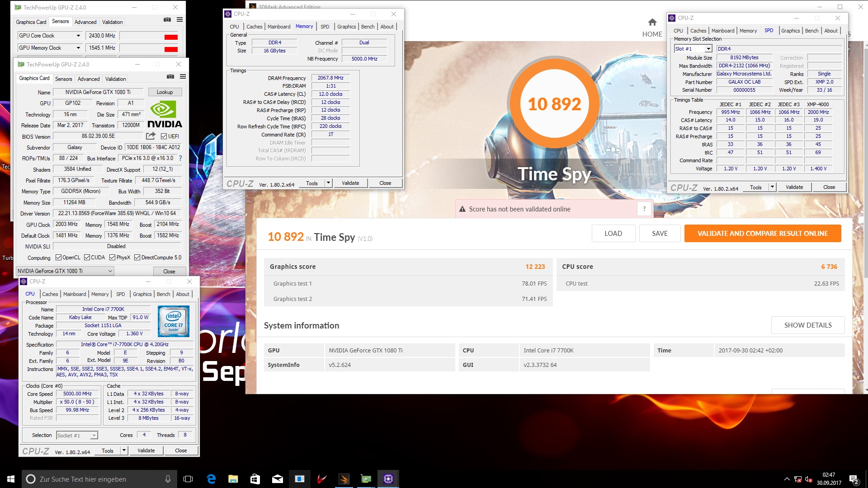Open Mainboard tab in CPU-Z CPU window

[75, 294]
